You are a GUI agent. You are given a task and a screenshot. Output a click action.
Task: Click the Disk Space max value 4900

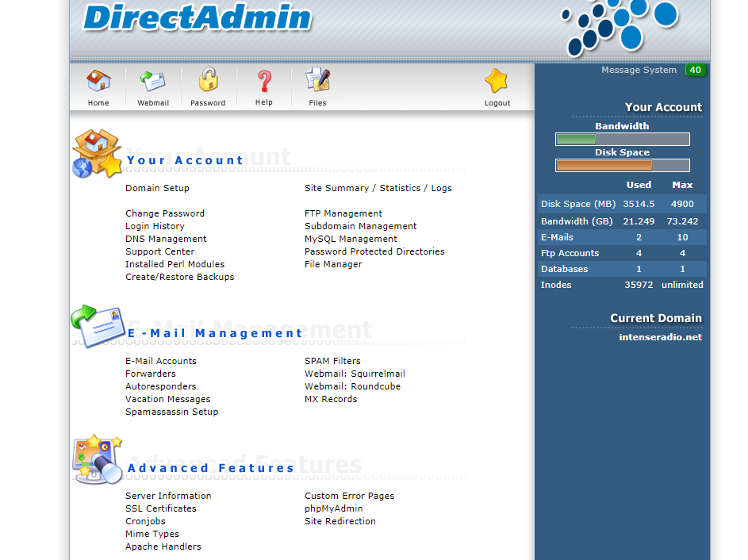click(682, 204)
